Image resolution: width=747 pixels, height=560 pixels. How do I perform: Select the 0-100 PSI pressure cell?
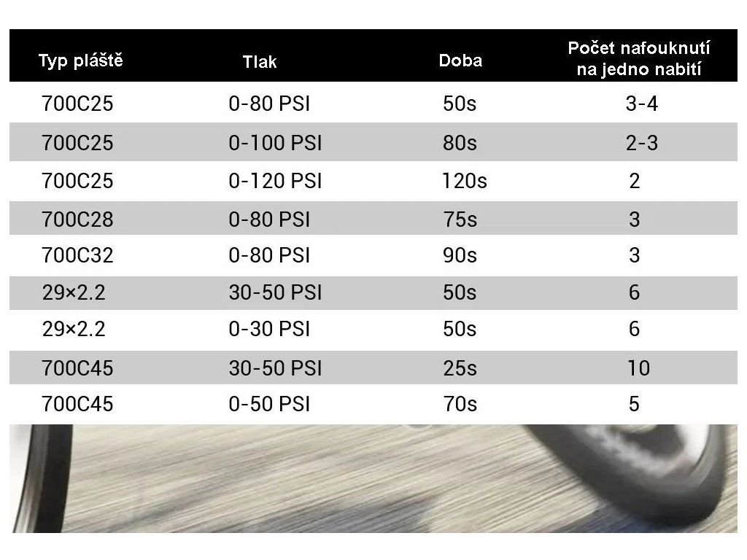(275, 143)
